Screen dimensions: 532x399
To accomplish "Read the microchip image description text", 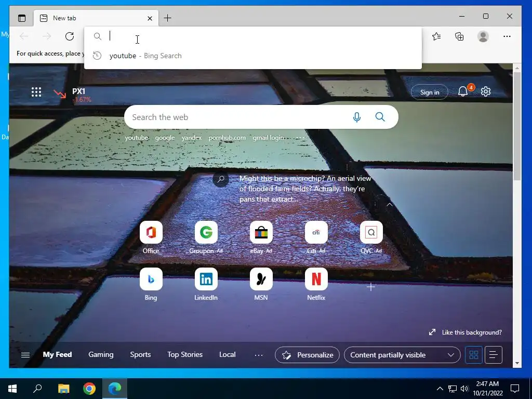I will [305, 189].
